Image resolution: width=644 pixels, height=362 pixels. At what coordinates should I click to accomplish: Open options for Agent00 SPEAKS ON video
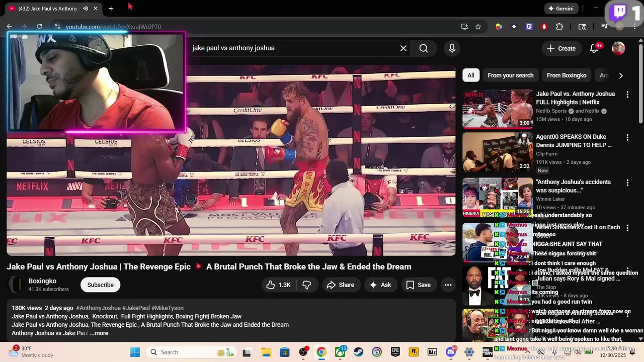pyautogui.click(x=627, y=137)
